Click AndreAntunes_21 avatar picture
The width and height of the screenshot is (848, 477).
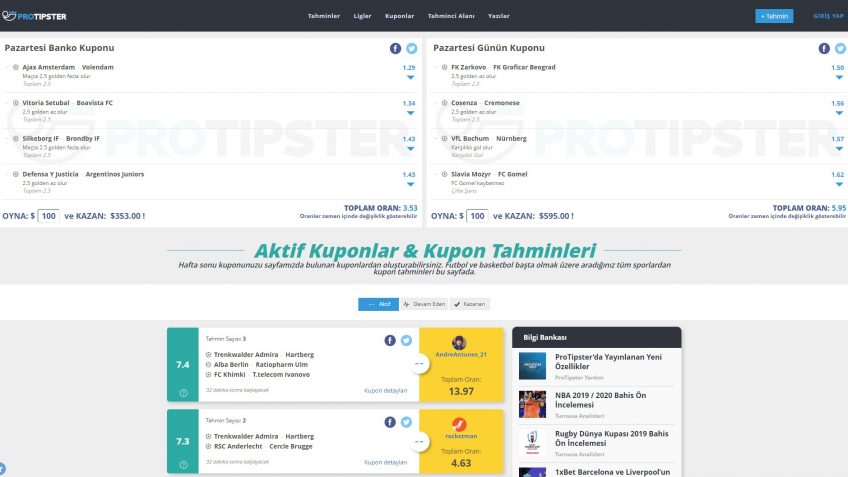tap(459, 342)
